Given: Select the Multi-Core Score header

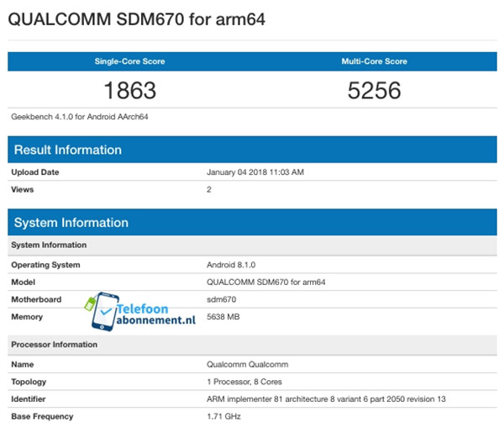Looking at the screenshot, I should tap(375, 61).
